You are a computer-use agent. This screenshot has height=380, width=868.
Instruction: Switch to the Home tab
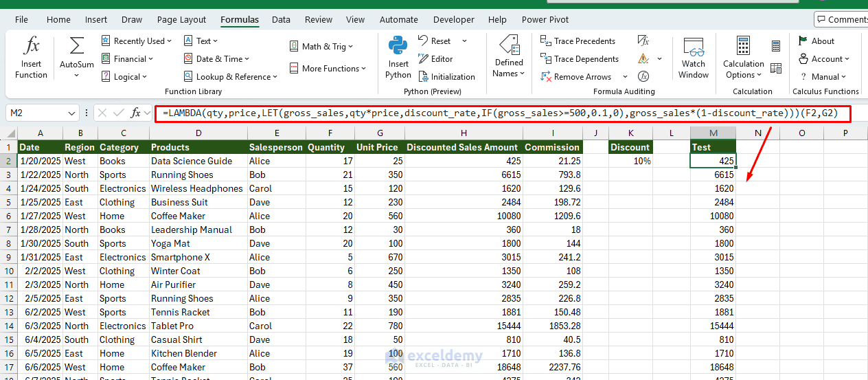58,20
